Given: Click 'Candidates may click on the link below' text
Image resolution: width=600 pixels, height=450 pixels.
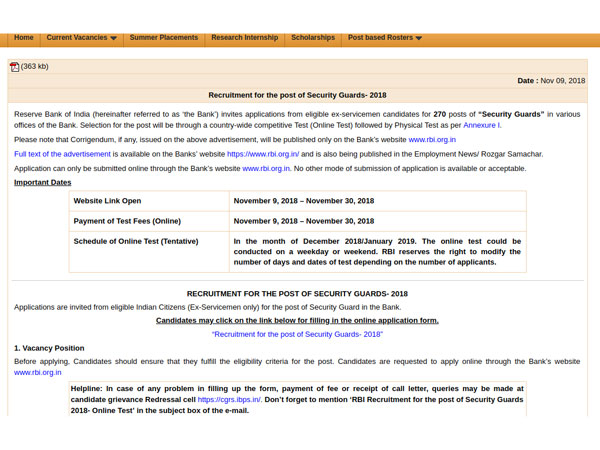Looking at the screenshot, I should point(297,320).
